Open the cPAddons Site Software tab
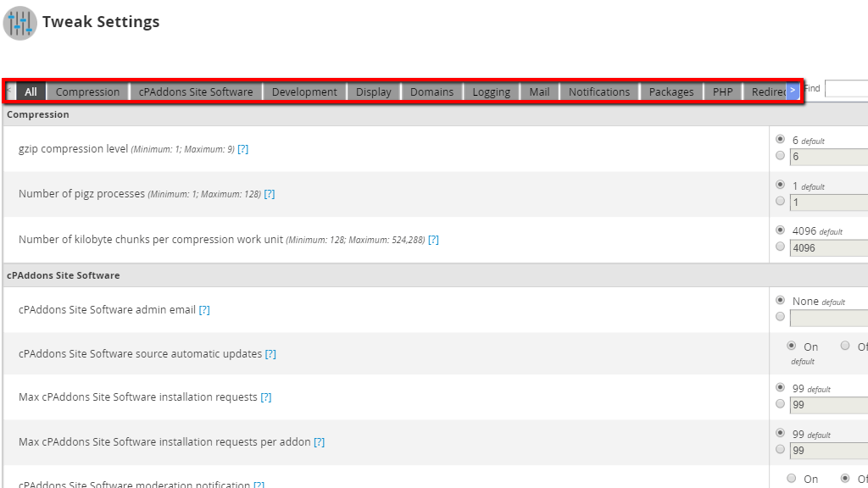Image resolution: width=868 pixels, height=488 pixels. click(196, 91)
